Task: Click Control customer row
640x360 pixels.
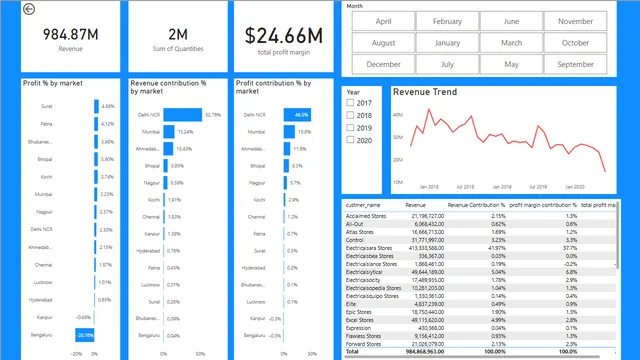Action: 480,240
